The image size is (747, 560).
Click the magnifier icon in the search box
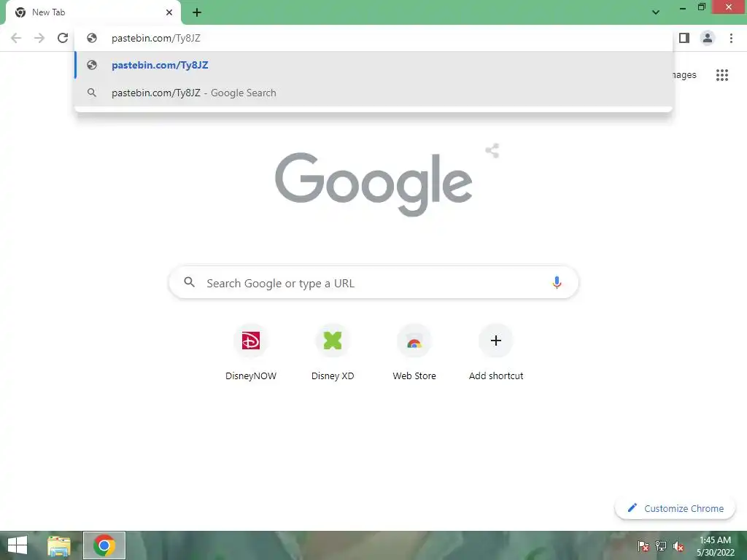pyautogui.click(x=189, y=282)
